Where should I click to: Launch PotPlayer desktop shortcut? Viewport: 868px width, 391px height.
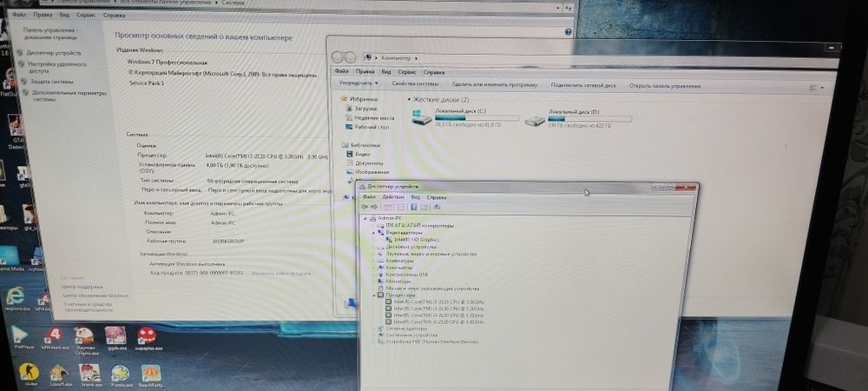pyautogui.click(x=20, y=335)
